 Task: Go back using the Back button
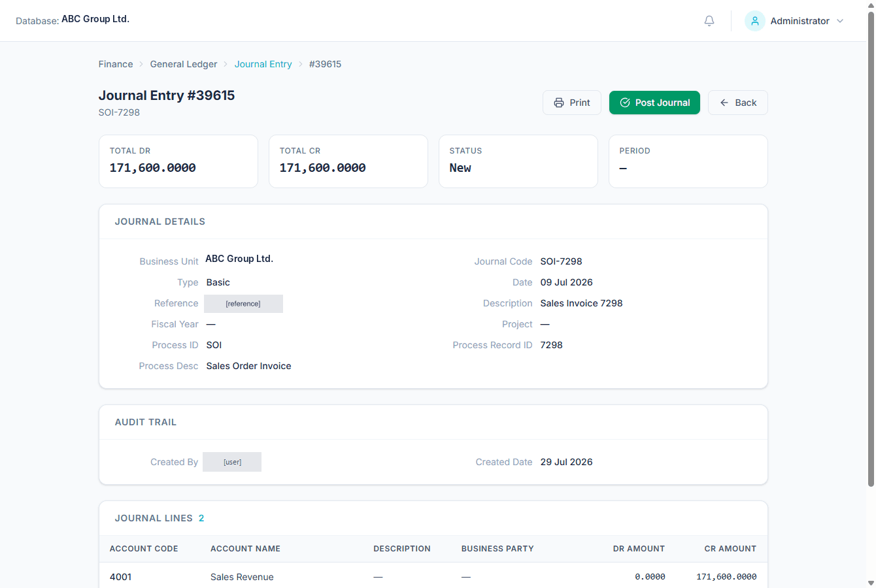738,103
